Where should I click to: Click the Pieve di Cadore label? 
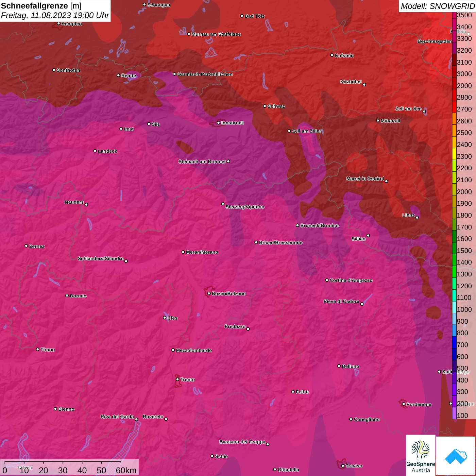tap(341, 301)
